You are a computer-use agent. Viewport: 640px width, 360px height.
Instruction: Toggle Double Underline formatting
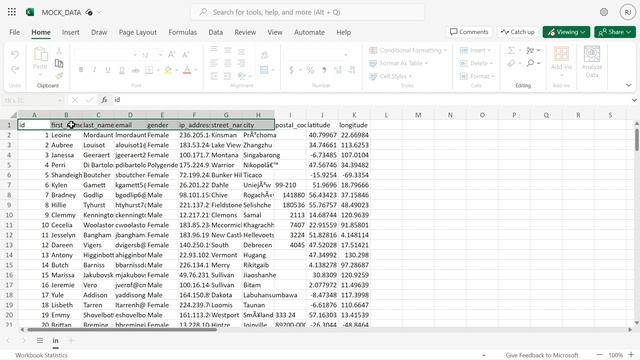click(x=122, y=70)
